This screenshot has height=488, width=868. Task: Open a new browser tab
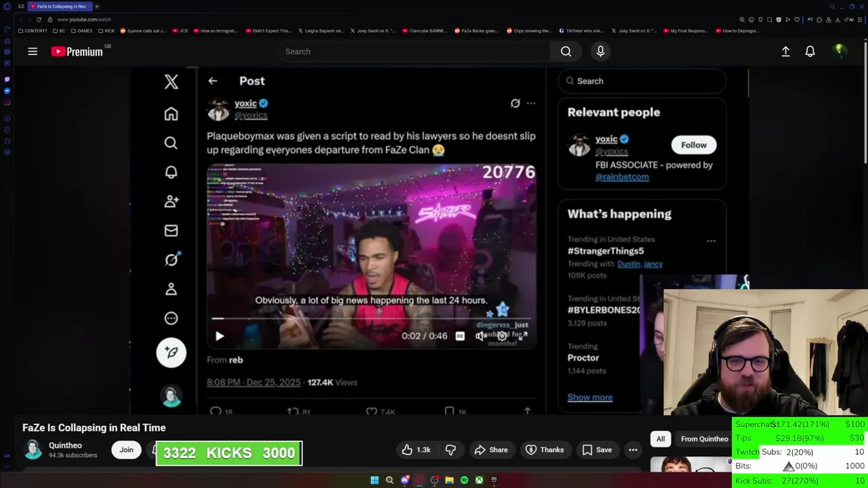(97, 6)
